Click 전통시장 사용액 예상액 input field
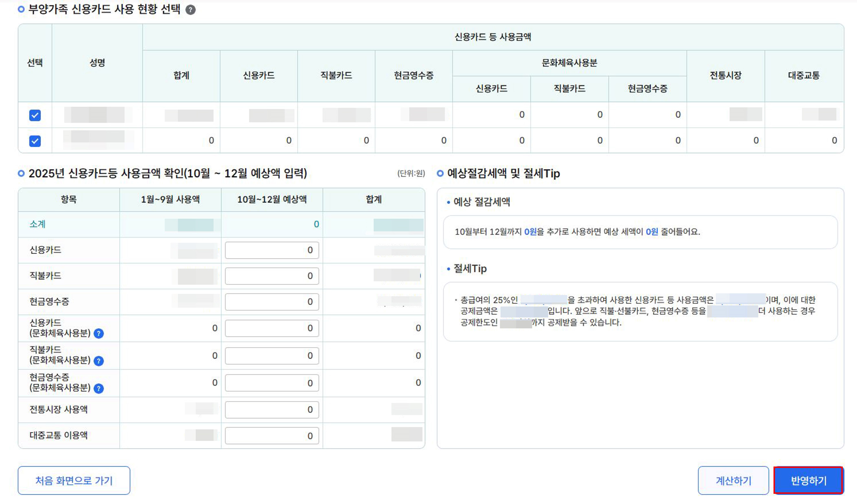 click(272, 410)
